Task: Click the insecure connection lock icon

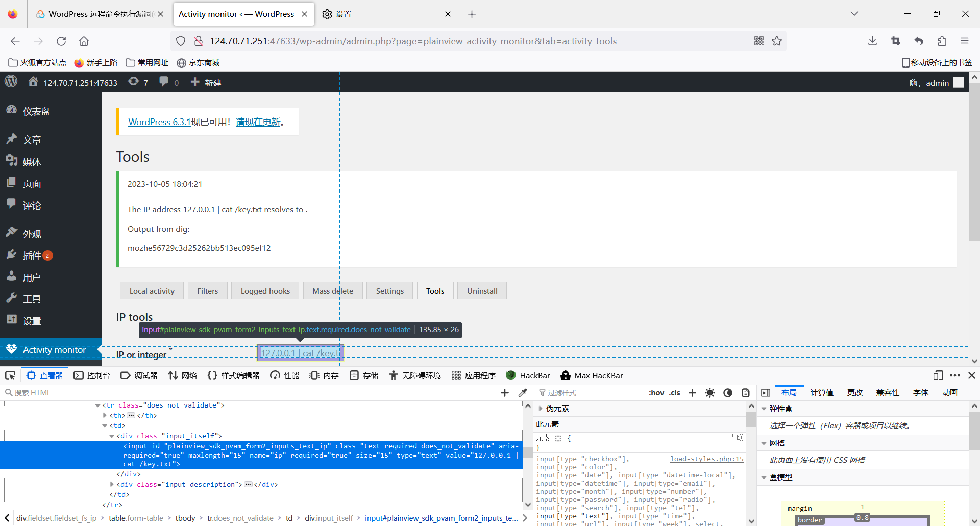Action: click(x=199, y=41)
